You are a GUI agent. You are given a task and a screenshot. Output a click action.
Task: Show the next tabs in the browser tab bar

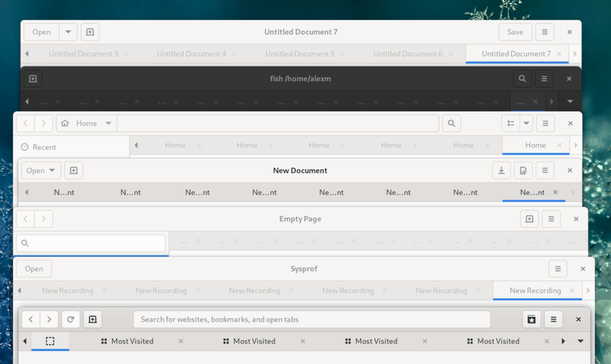563,341
